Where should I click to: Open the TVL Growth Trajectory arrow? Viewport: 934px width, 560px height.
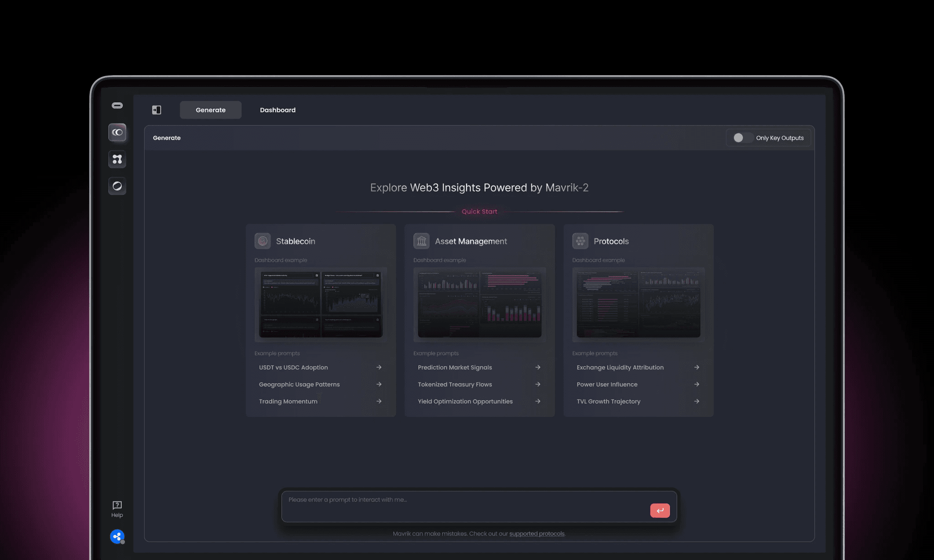[696, 401]
